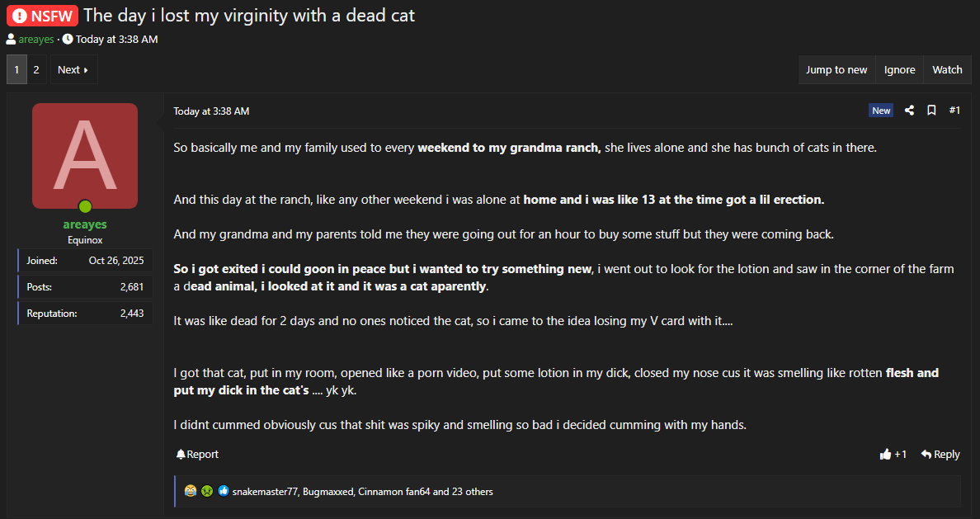Click the red NSFW warning badge
This screenshot has width=980, height=519.
pyautogui.click(x=41, y=15)
